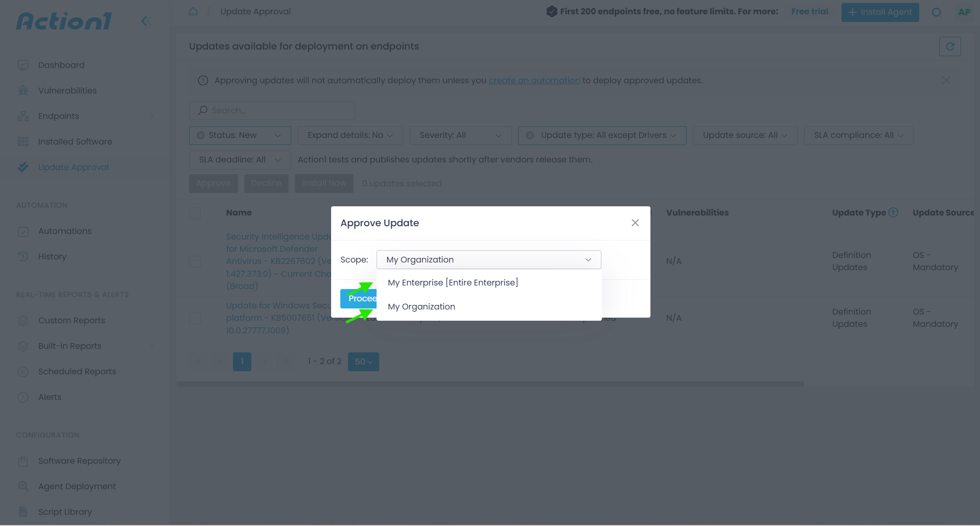Viewport: 980px width, 526px height.
Task: Follow the create an automation link
Action: click(x=534, y=80)
